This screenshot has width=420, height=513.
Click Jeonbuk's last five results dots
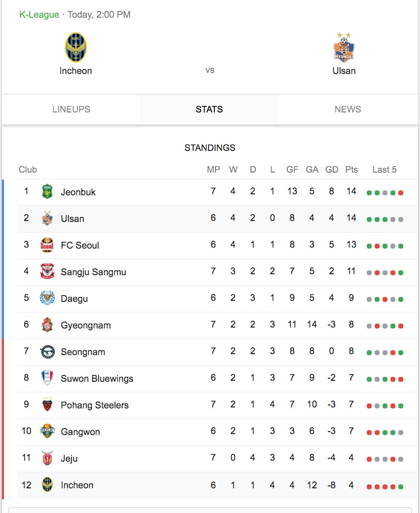385,193
